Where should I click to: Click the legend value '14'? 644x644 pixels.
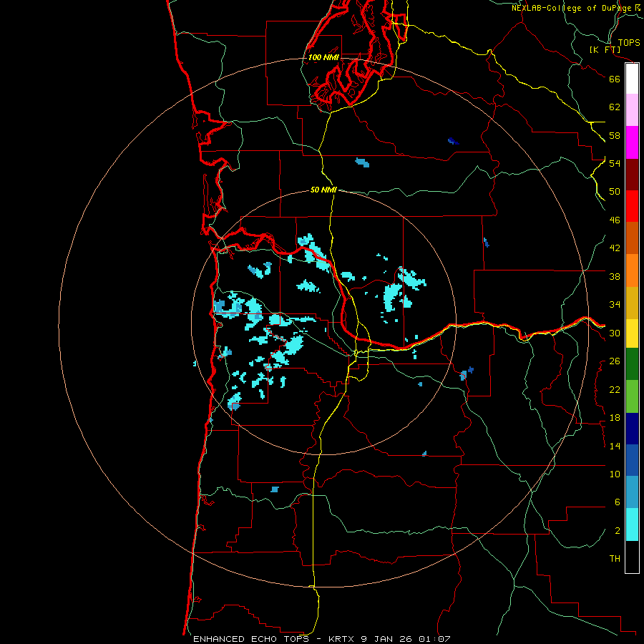click(x=615, y=446)
